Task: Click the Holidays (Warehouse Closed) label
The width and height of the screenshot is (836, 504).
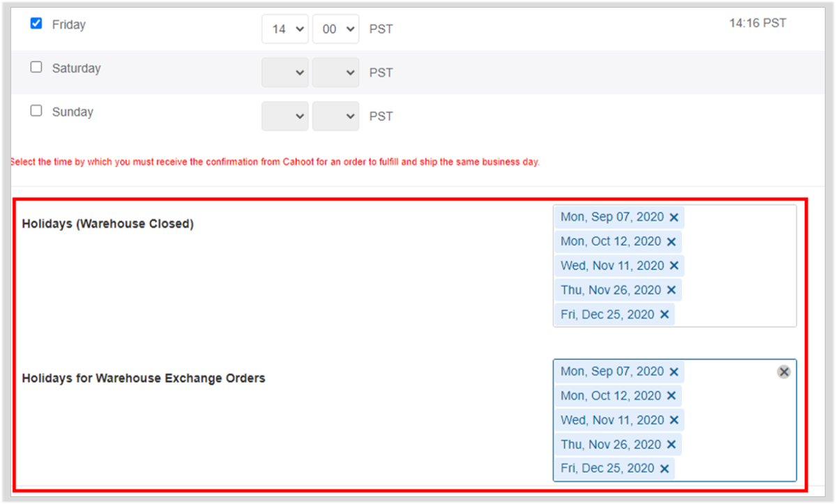Action: pyautogui.click(x=107, y=224)
